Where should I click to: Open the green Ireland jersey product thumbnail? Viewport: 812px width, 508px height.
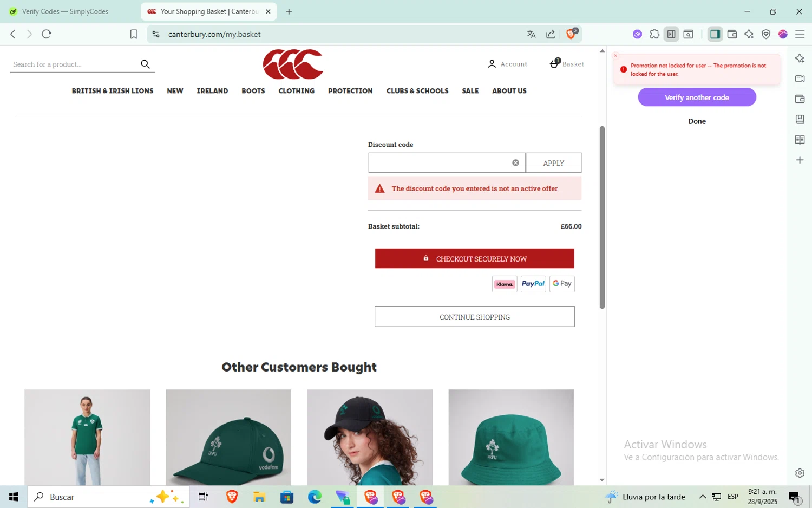87,438
